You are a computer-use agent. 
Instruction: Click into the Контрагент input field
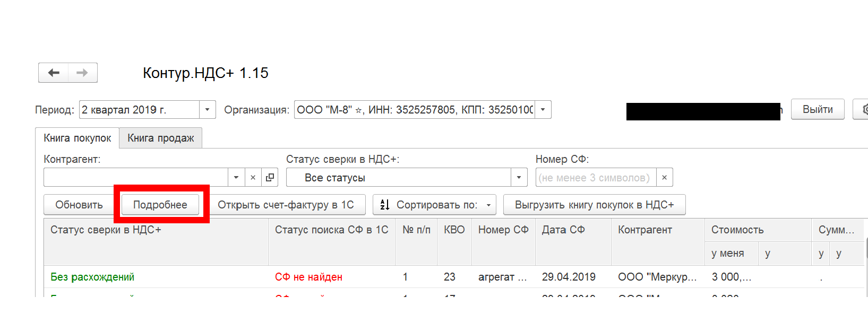point(136,177)
